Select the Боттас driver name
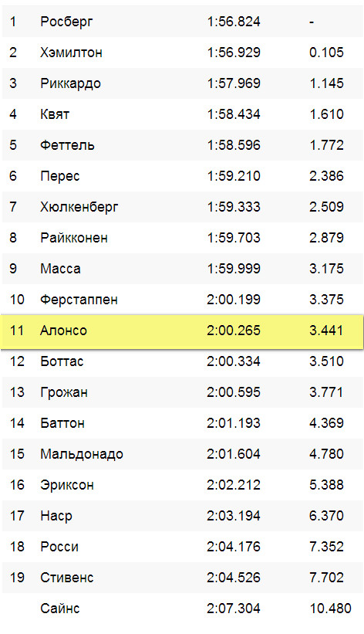This screenshot has width=364, height=634. point(62,361)
